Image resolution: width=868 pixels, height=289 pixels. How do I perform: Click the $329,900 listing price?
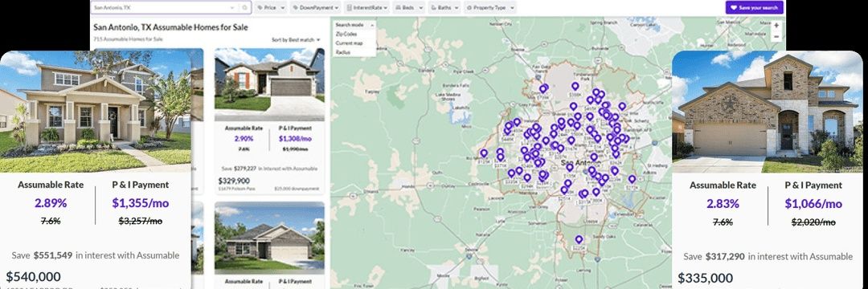pos(234,181)
